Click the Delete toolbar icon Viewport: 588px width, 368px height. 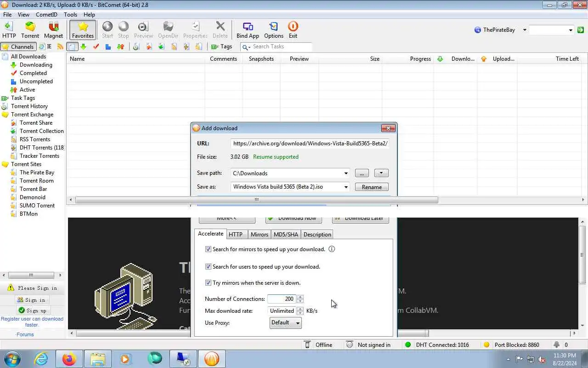click(220, 30)
